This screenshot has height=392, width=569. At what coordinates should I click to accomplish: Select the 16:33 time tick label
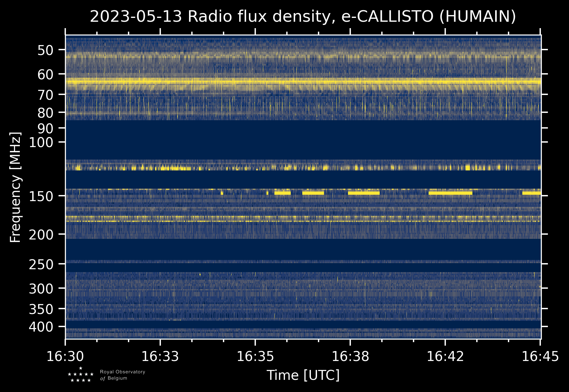click(160, 357)
